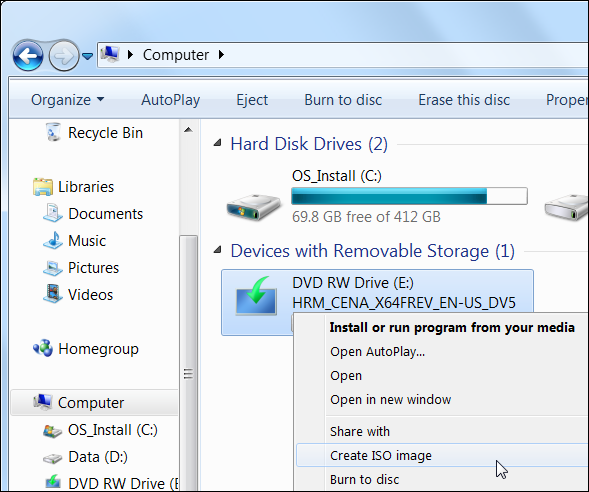Collapse Devices with Removable Storage group

[217, 250]
